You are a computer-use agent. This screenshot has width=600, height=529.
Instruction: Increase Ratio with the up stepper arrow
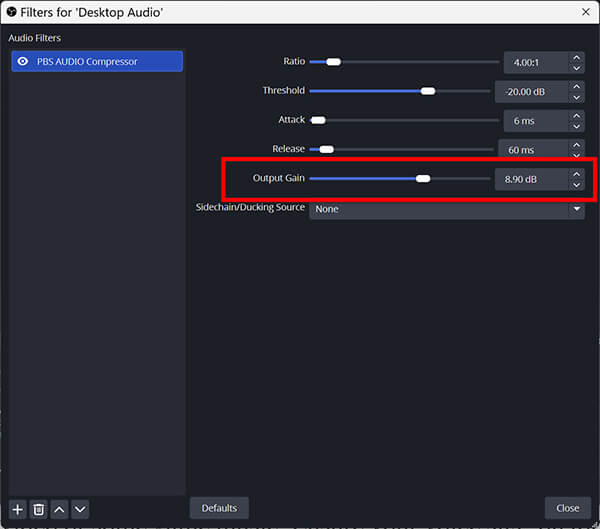coord(577,57)
